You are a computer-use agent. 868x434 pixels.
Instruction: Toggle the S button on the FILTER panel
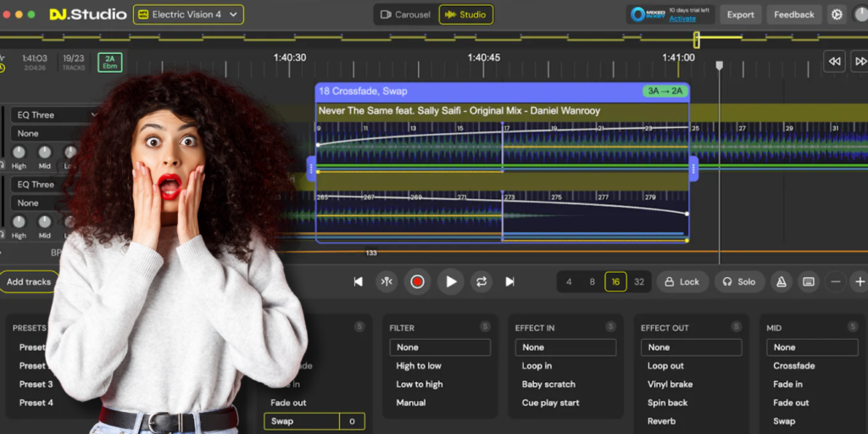click(x=485, y=326)
